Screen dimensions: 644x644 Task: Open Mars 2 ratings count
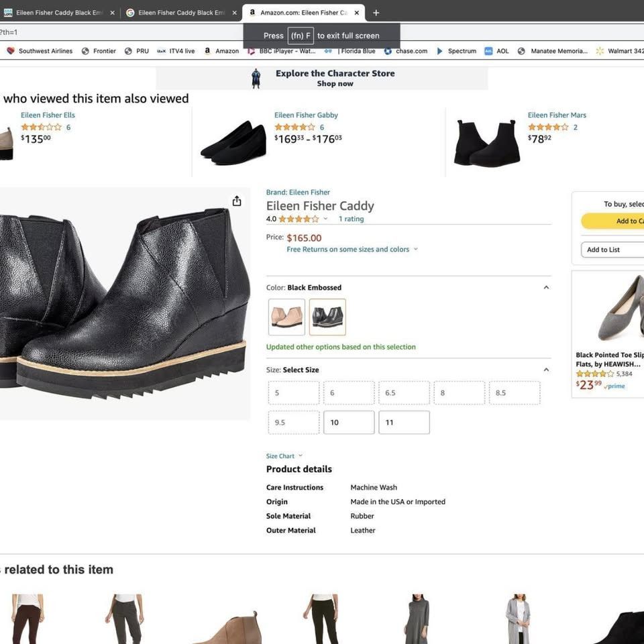pyautogui.click(x=576, y=127)
